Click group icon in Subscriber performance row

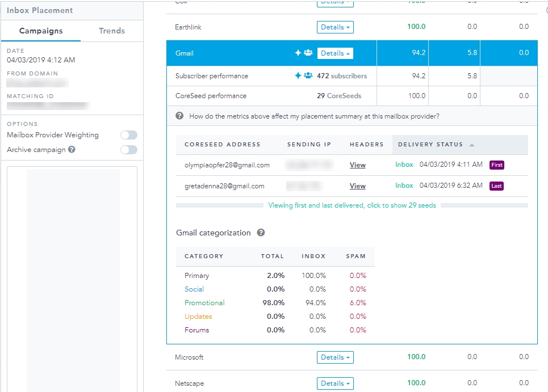point(308,75)
